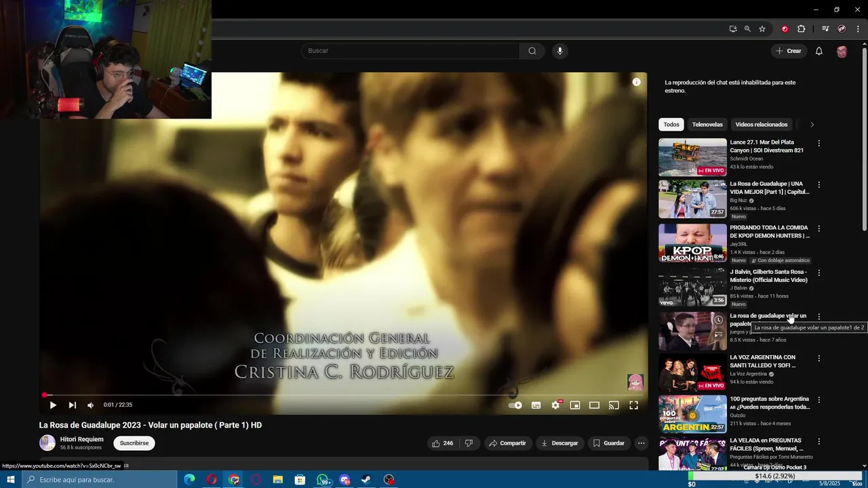868x488 pixels.
Task: Switch the video to miniplayer
Action: click(575, 405)
